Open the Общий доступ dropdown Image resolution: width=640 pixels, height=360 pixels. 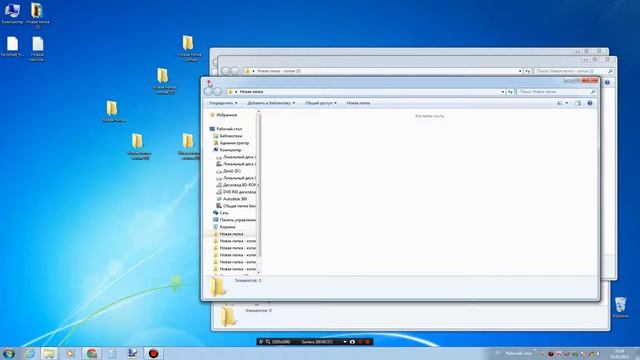click(x=321, y=103)
